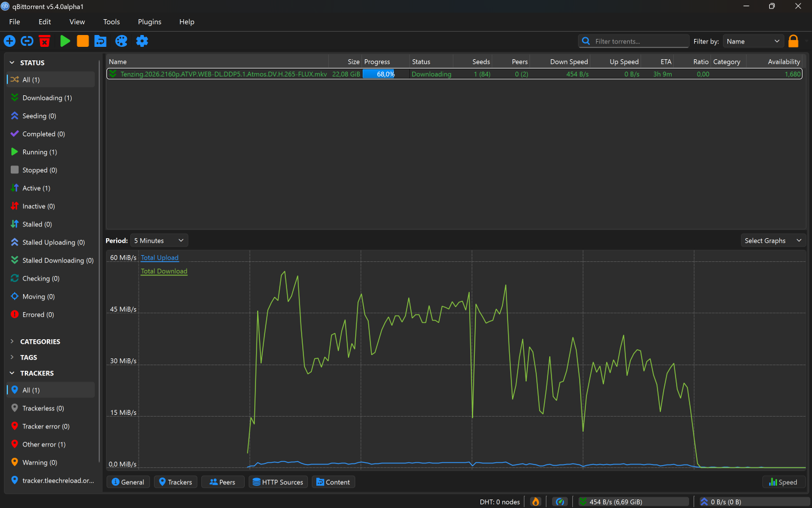This screenshot has height=508, width=812.
Task: Expand the TAGS section
Action: point(12,357)
